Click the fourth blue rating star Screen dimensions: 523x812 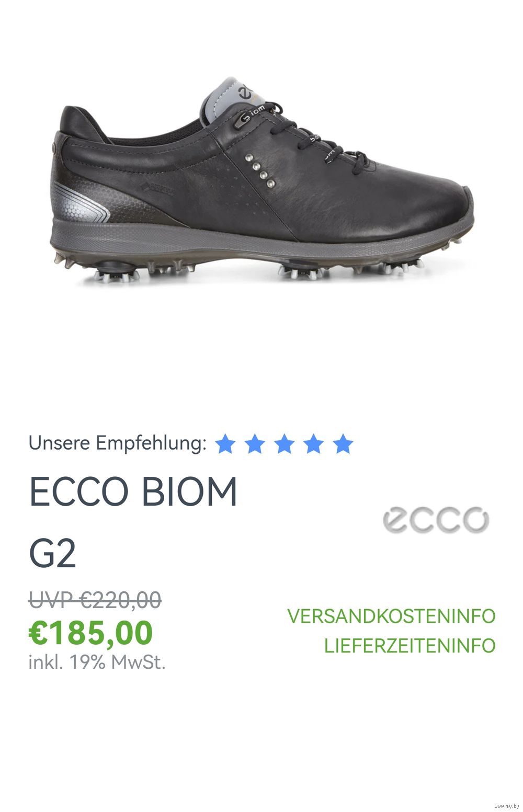point(313,443)
